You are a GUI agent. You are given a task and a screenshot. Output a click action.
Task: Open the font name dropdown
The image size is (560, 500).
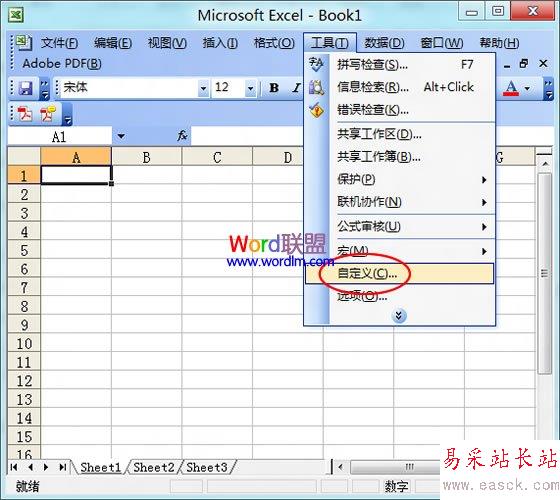click(x=203, y=88)
